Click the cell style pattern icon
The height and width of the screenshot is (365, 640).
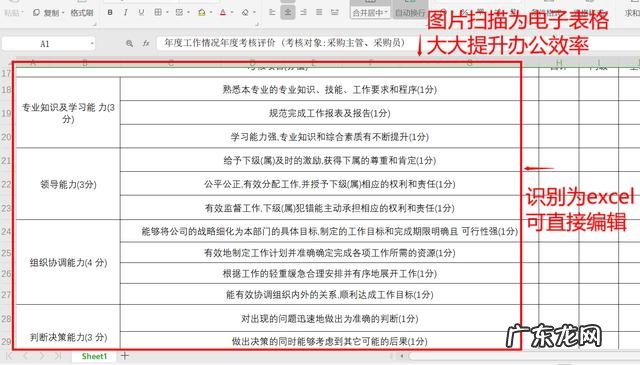tap(179, 13)
